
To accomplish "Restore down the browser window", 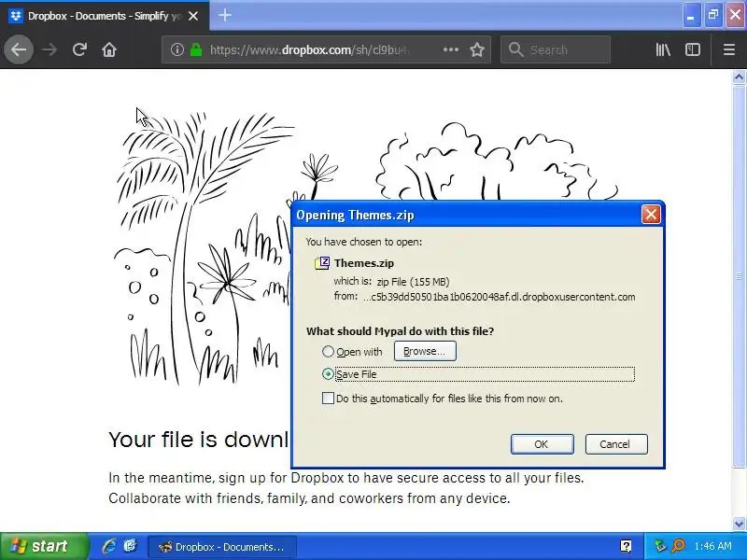I will point(712,15).
